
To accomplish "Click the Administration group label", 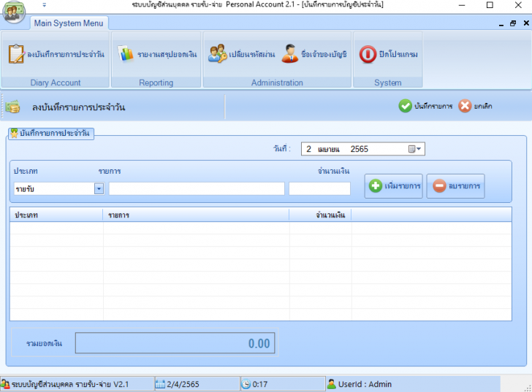I will (277, 82).
